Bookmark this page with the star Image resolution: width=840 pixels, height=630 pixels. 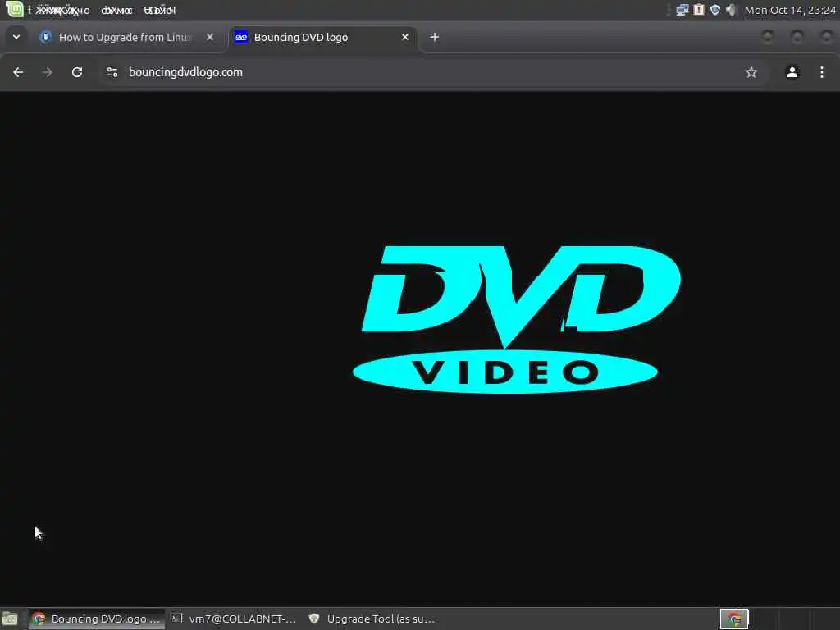[751, 72]
